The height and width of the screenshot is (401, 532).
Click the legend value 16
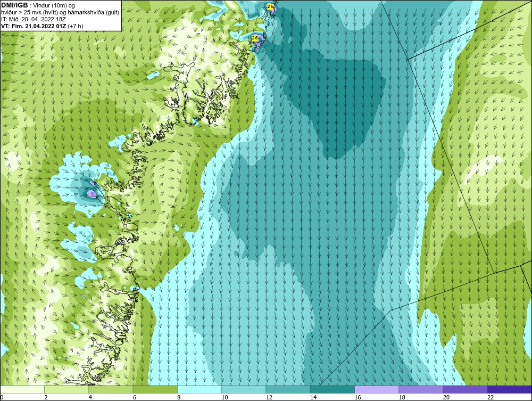pos(358,398)
